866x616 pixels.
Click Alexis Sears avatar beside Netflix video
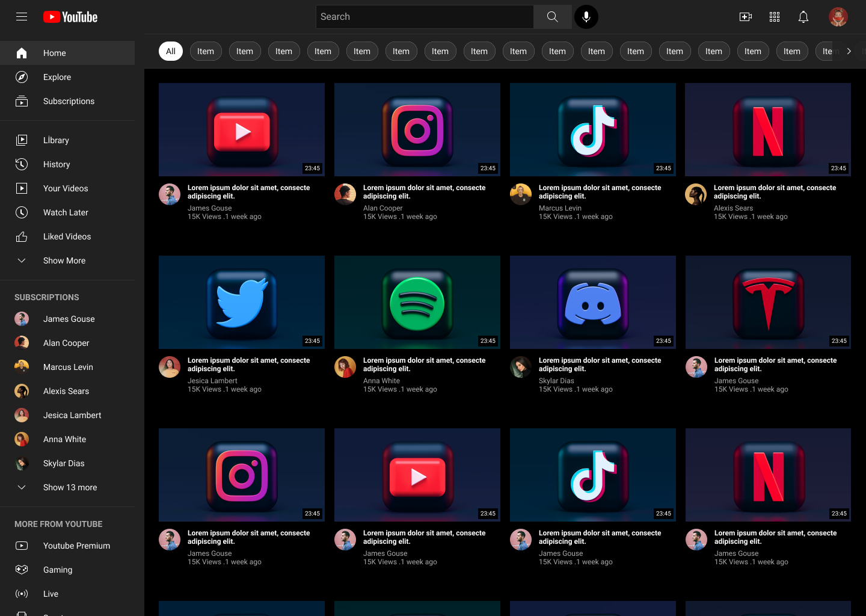coord(696,194)
